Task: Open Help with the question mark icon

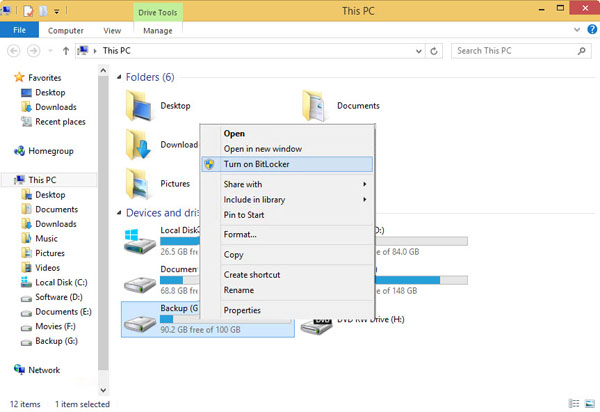Action: click(x=592, y=29)
